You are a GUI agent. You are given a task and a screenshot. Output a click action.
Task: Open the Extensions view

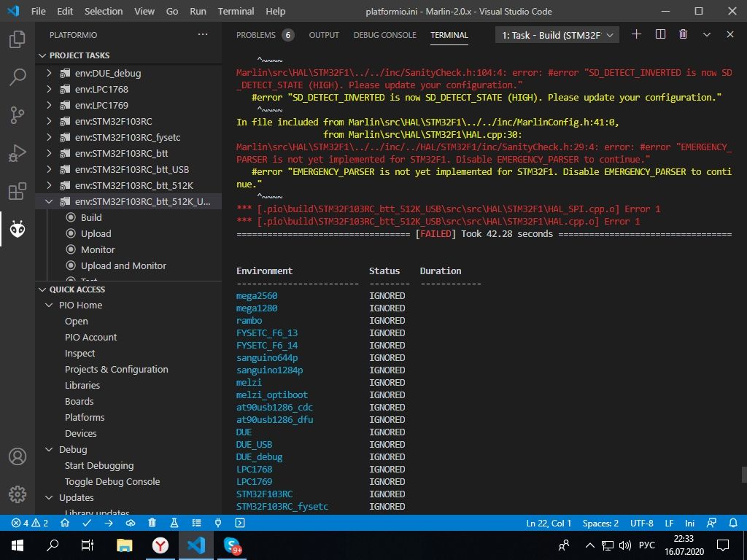pos(18,192)
